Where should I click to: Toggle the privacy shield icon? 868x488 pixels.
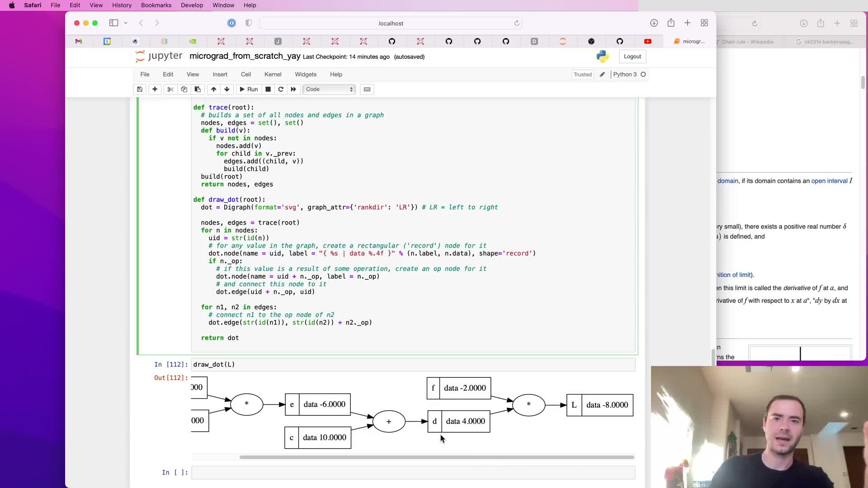pos(249,23)
